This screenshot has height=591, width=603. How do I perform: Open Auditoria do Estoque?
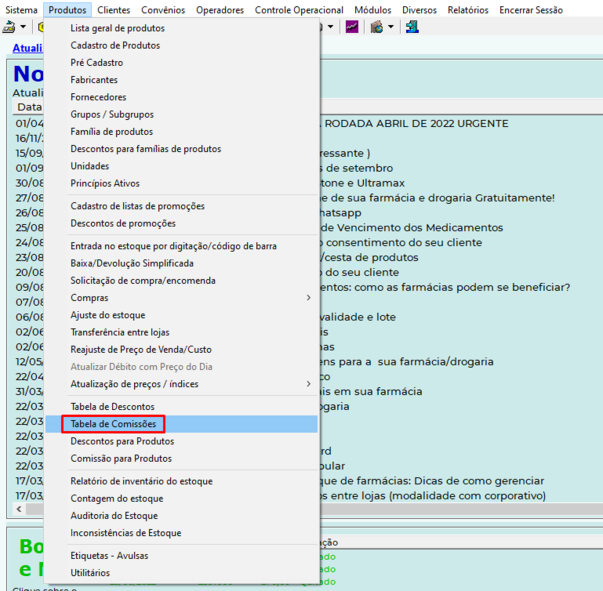click(x=182, y=516)
